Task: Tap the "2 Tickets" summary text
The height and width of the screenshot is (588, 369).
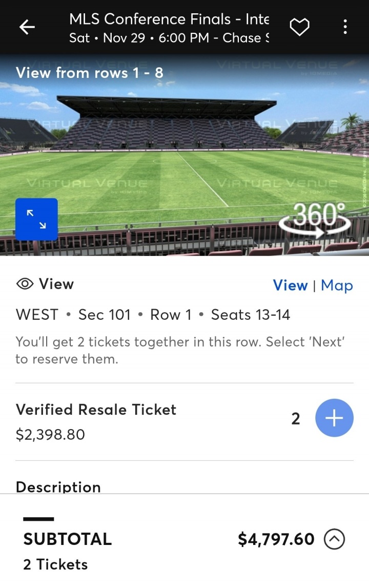Action: (x=55, y=564)
